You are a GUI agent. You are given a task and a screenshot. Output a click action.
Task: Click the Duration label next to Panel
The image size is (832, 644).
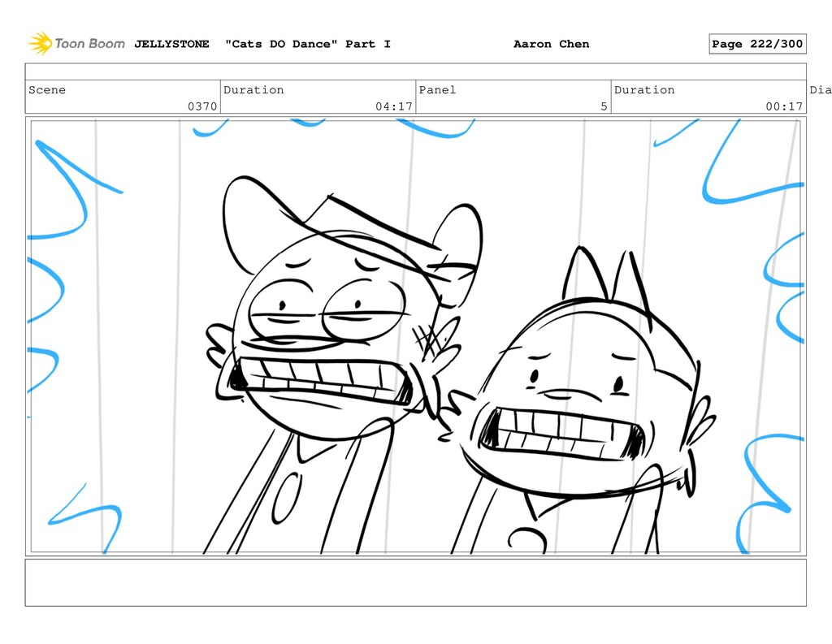pyautogui.click(x=644, y=89)
